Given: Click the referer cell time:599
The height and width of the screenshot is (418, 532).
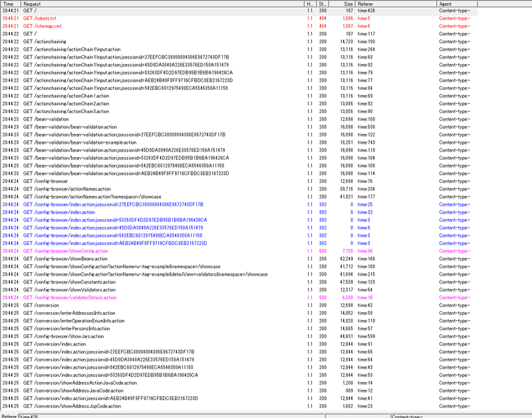Looking at the screenshot, I should [x=366, y=337].
